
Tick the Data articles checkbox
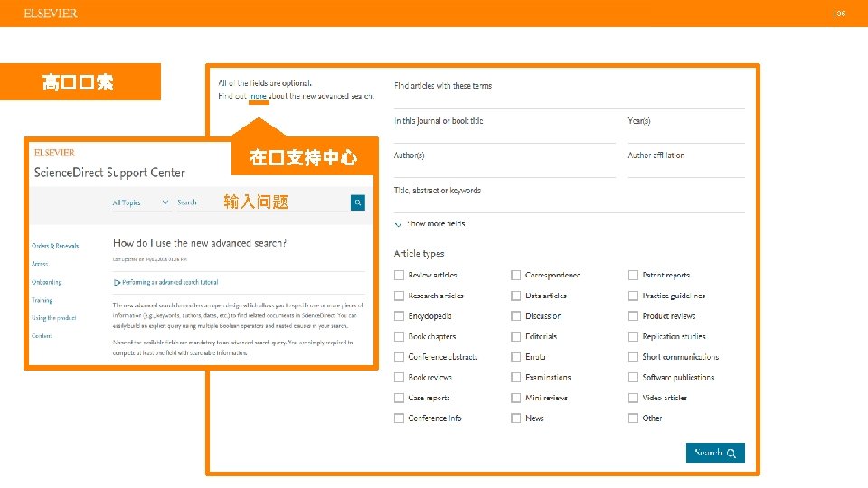516,296
